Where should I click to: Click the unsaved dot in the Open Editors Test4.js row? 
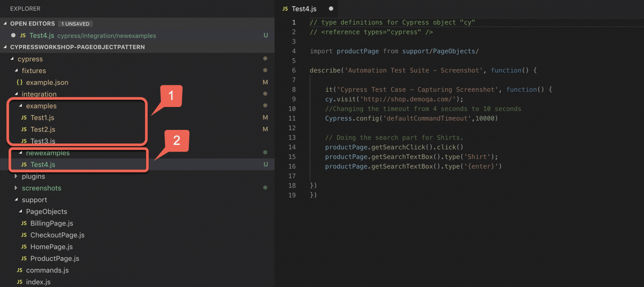pyautogui.click(x=13, y=35)
